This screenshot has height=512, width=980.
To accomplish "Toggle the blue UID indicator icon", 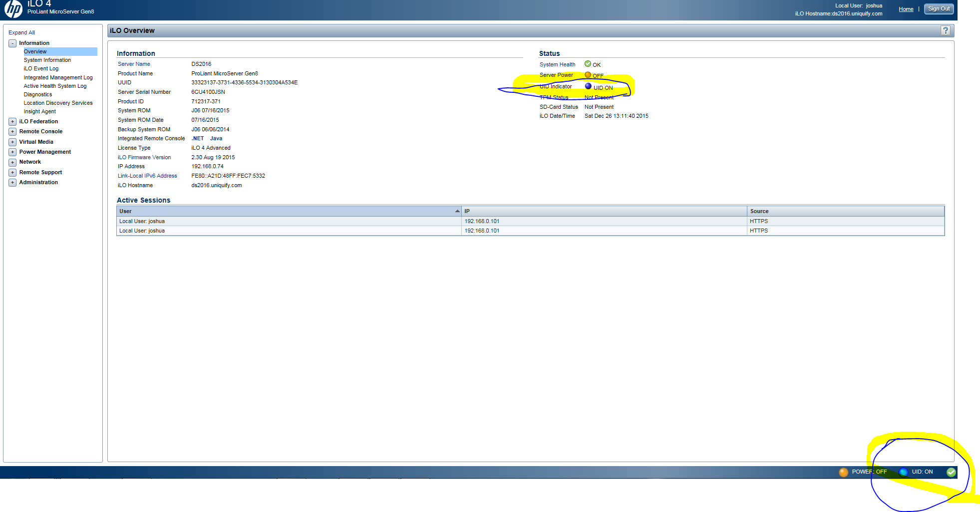I will [x=588, y=86].
